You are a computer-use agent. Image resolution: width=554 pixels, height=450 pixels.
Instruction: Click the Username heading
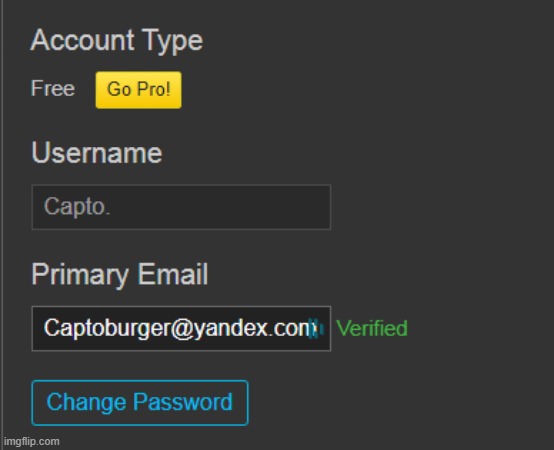97,153
